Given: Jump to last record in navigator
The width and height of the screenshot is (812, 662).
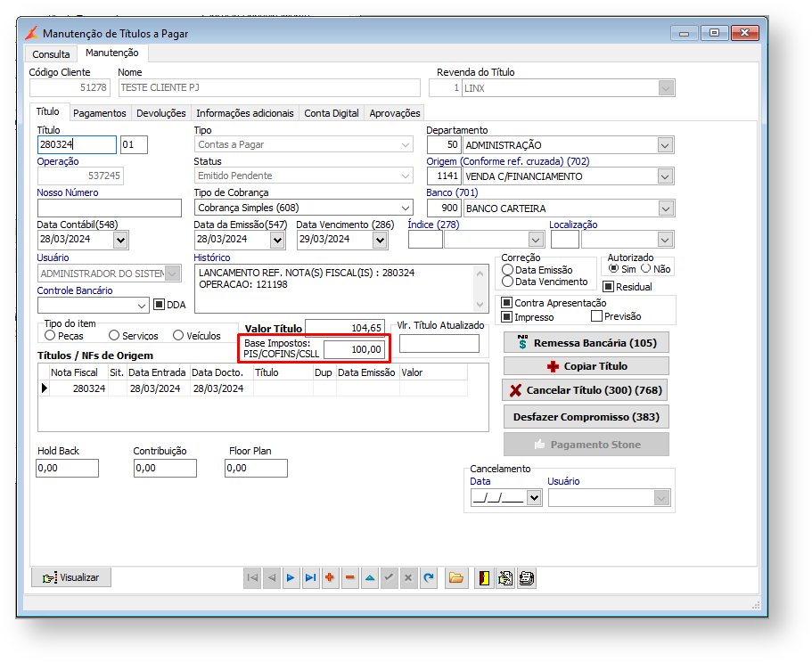Looking at the screenshot, I should click(310, 578).
